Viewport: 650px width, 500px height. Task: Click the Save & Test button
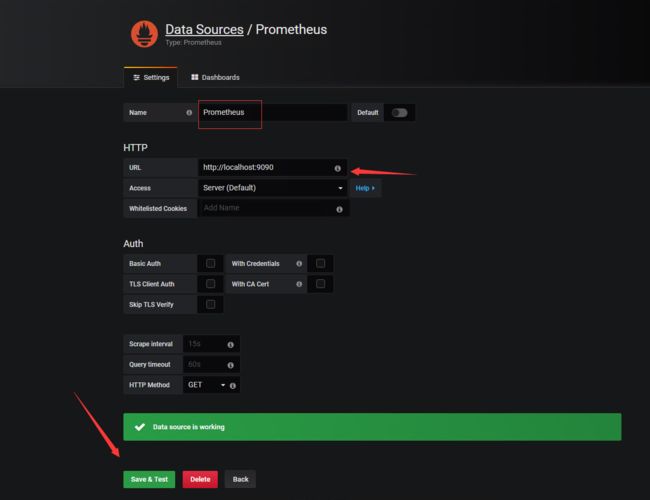[x=149, y=479]
